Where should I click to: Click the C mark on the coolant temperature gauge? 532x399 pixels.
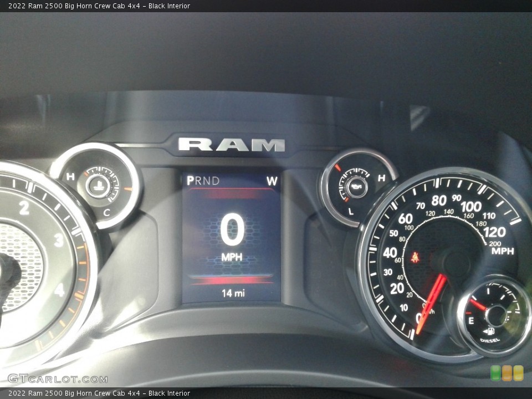point(107,213)
